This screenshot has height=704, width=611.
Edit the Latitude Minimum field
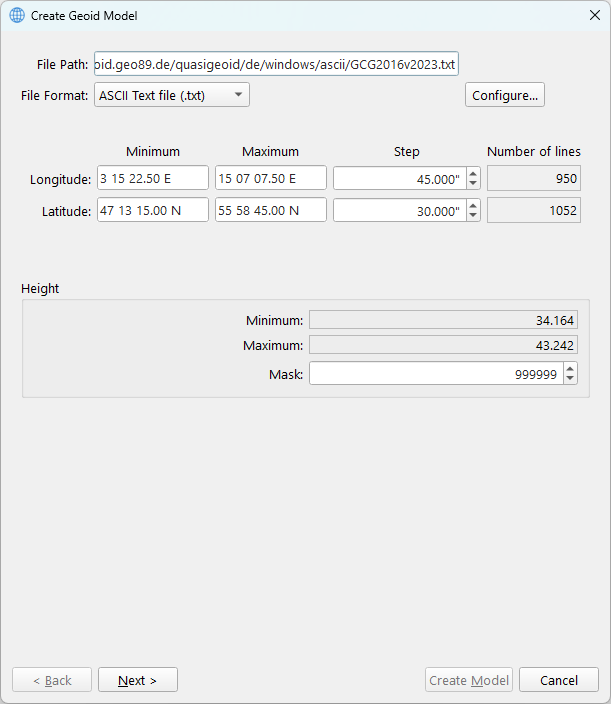point(153,210)
